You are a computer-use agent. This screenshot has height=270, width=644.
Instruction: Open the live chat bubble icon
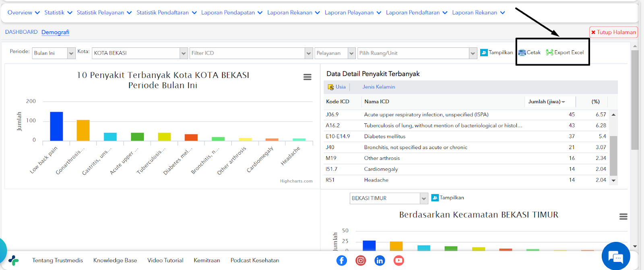616,256
